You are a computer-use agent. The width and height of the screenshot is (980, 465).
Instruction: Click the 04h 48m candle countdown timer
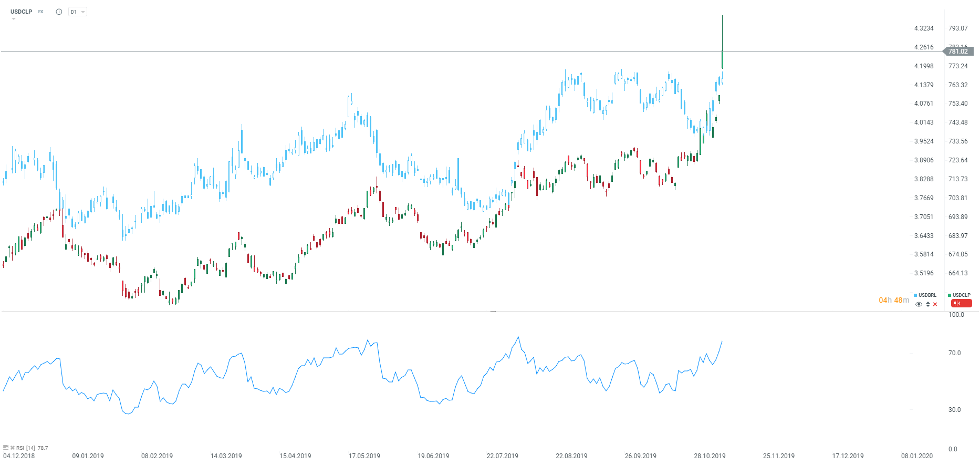point(893,300)
